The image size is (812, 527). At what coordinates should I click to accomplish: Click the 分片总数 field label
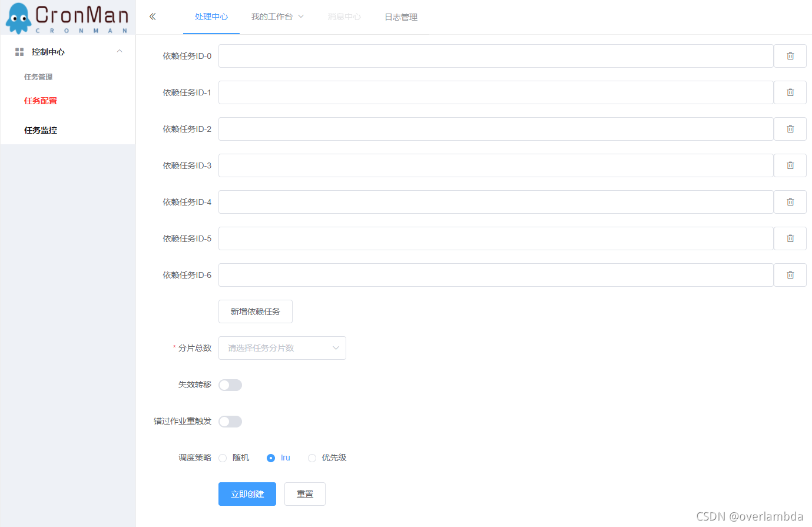pyautogui.click(x=195, y=348)
